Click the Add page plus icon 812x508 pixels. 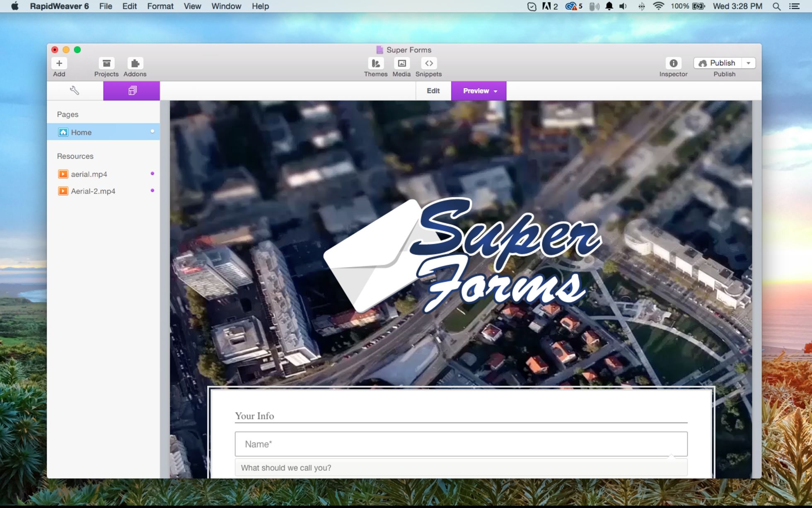[x=59, y=63]
